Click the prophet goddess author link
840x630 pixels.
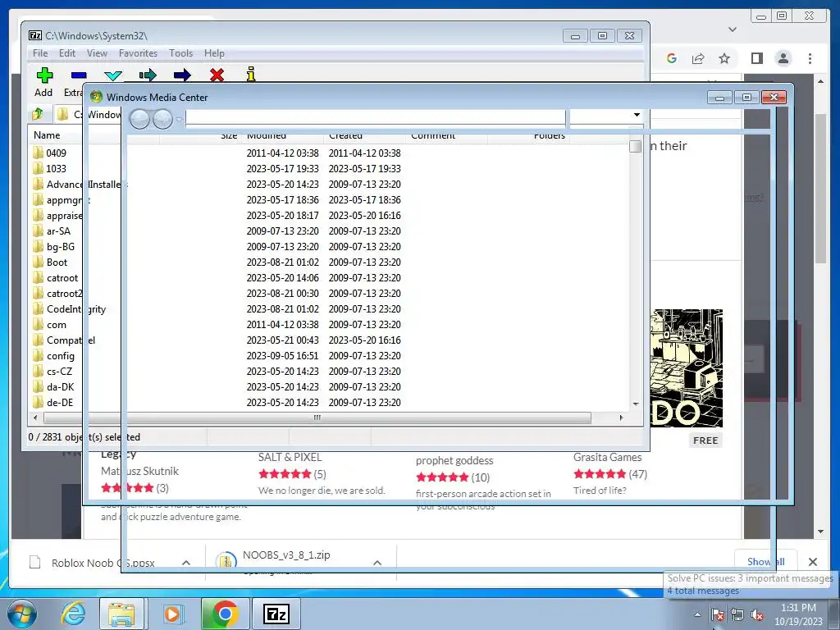tap(454, 460)
